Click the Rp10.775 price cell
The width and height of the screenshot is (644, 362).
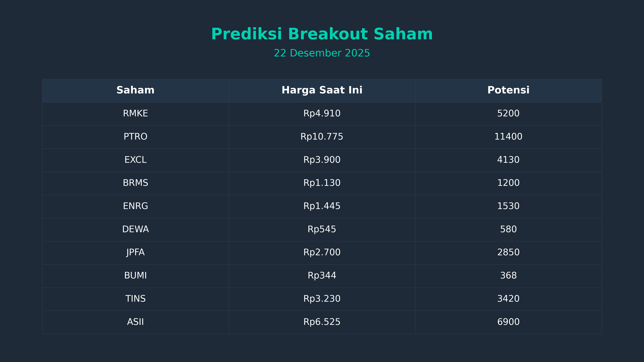click(322, 137)
